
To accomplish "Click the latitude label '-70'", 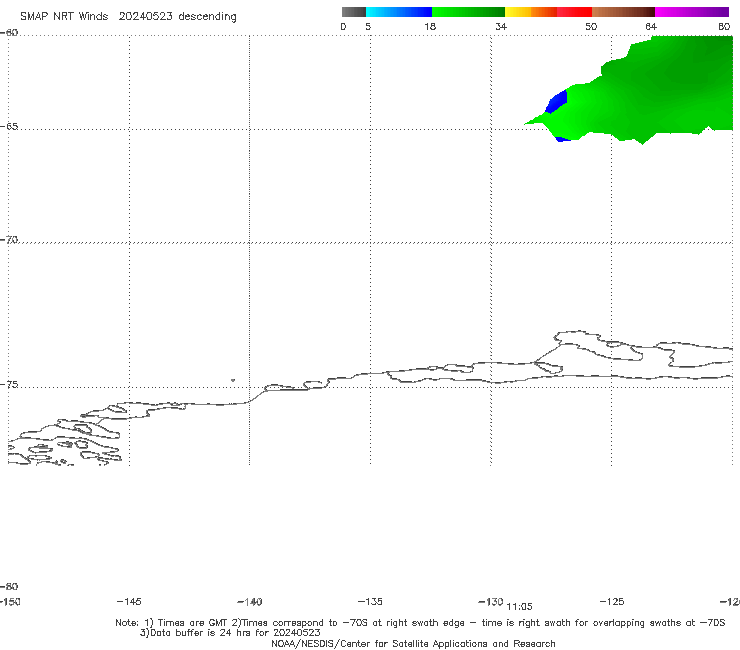I will click(x=9, y=240).
